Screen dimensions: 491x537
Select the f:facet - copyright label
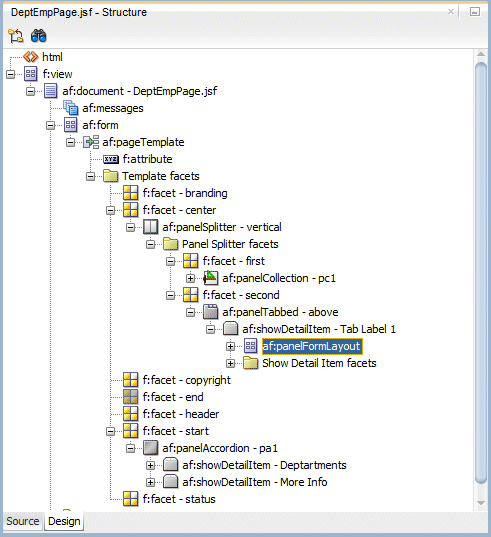pyautogui.click(x=187, y=380)
